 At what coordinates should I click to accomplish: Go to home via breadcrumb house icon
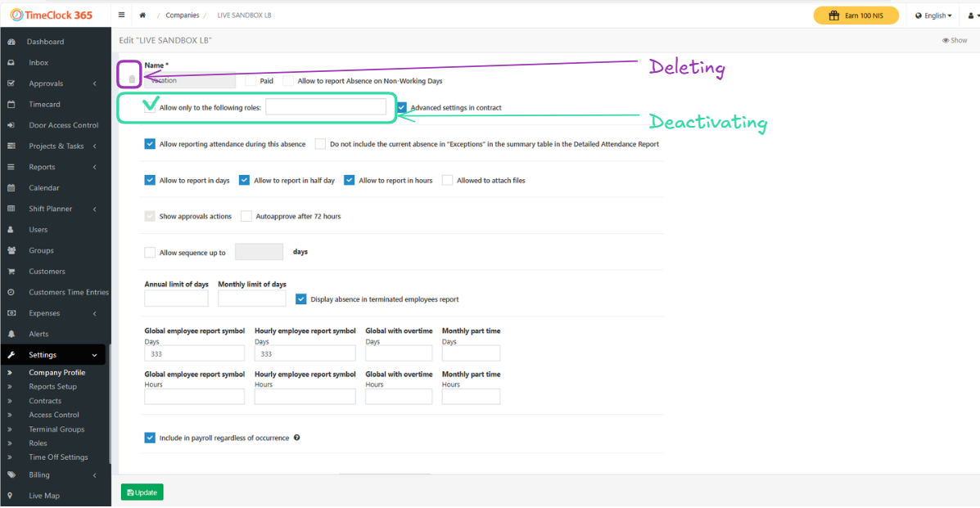143,16
